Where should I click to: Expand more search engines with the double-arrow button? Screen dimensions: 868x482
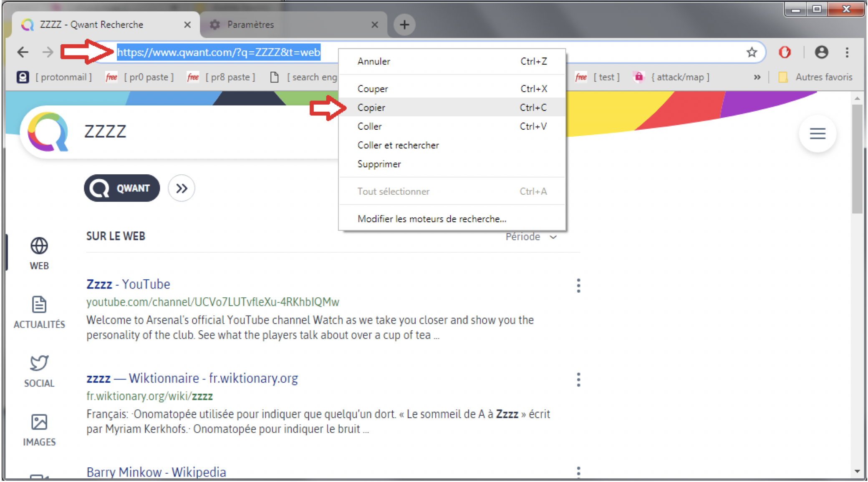click(181, 188)
